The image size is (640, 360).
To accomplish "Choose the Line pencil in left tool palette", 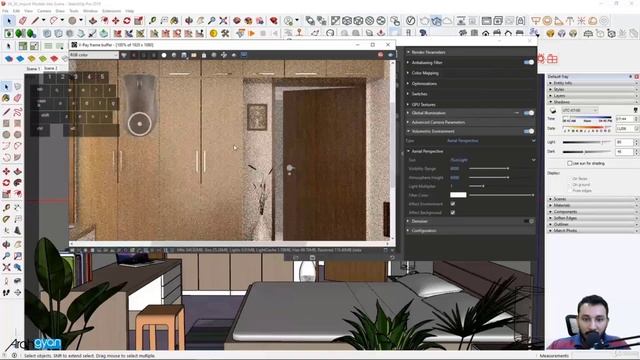I will point(6,111).
